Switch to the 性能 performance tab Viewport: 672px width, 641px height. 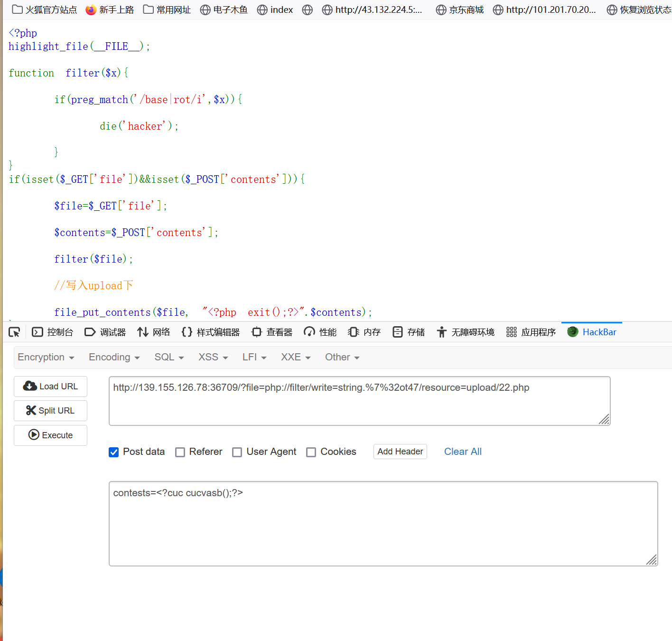(x=320, y=332)
